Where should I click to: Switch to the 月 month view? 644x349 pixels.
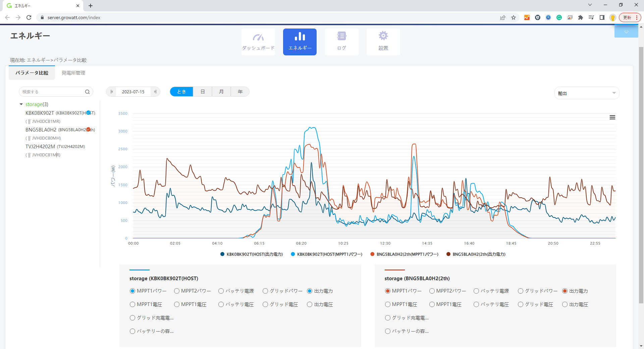pos(221,92)
